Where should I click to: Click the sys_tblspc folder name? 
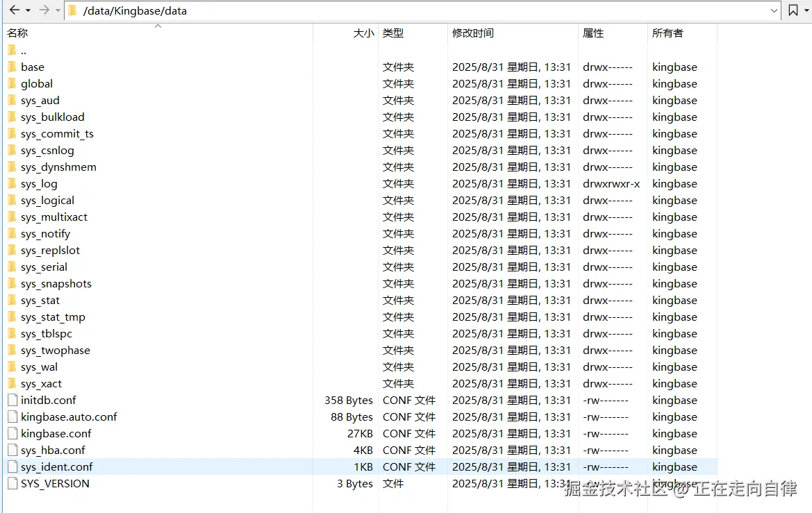coord(47,334)
